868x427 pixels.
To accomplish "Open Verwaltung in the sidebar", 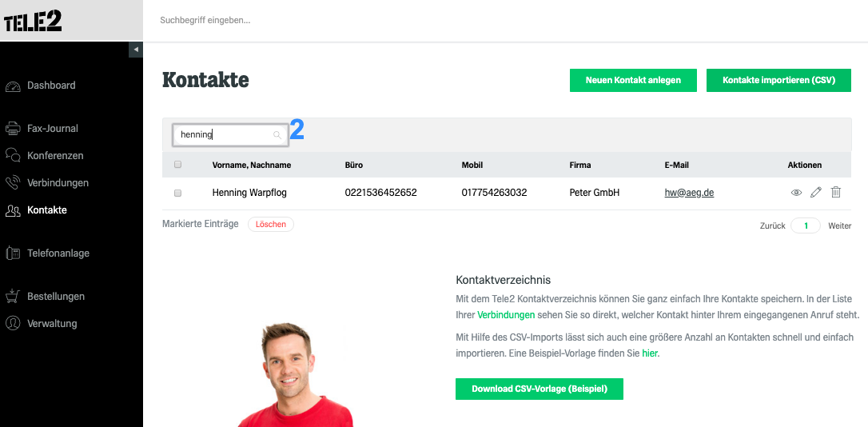I will click(52, 323).
